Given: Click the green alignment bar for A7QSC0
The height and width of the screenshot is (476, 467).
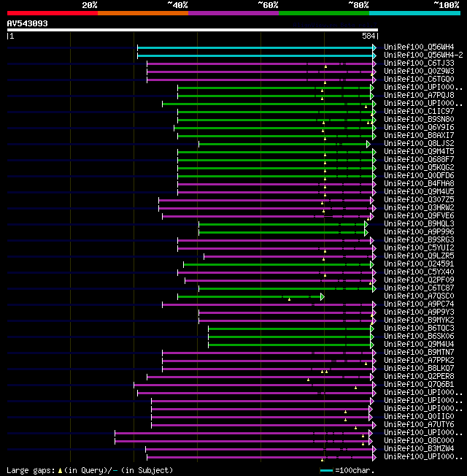Looking at the screenshot, I should (x=249, y=296).
